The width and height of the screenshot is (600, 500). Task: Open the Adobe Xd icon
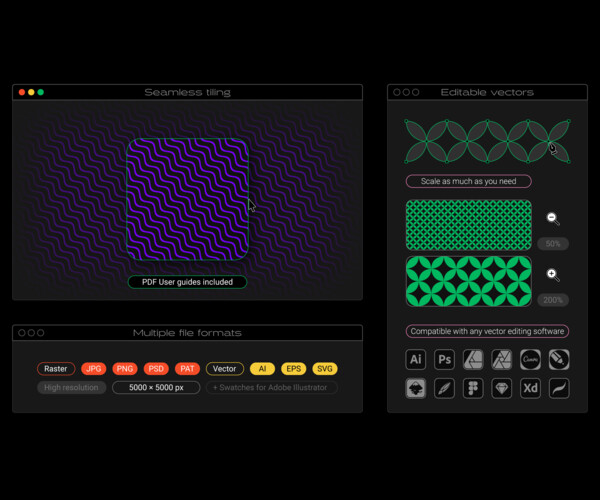point(530,388)
